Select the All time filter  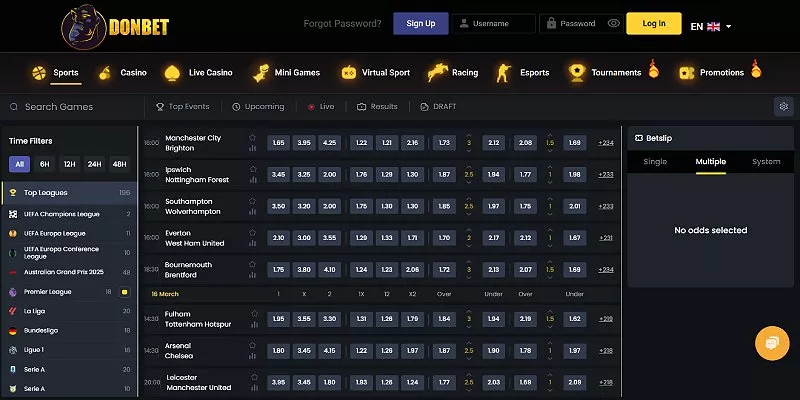[19, 164]
